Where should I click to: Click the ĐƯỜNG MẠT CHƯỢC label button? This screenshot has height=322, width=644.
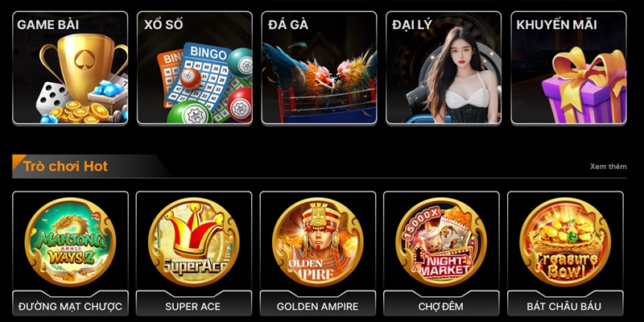pyautogui.click(x=70, y=306)
